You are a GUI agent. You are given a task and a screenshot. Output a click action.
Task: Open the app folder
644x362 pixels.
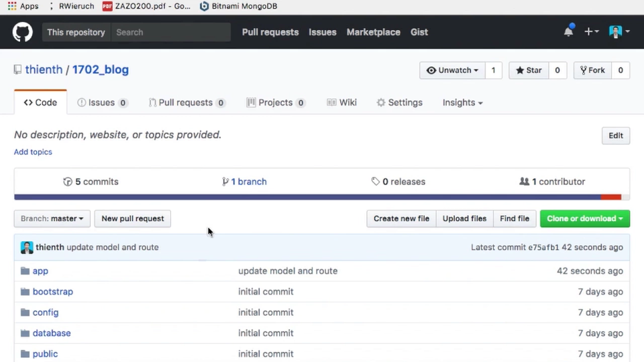[40, 271]
